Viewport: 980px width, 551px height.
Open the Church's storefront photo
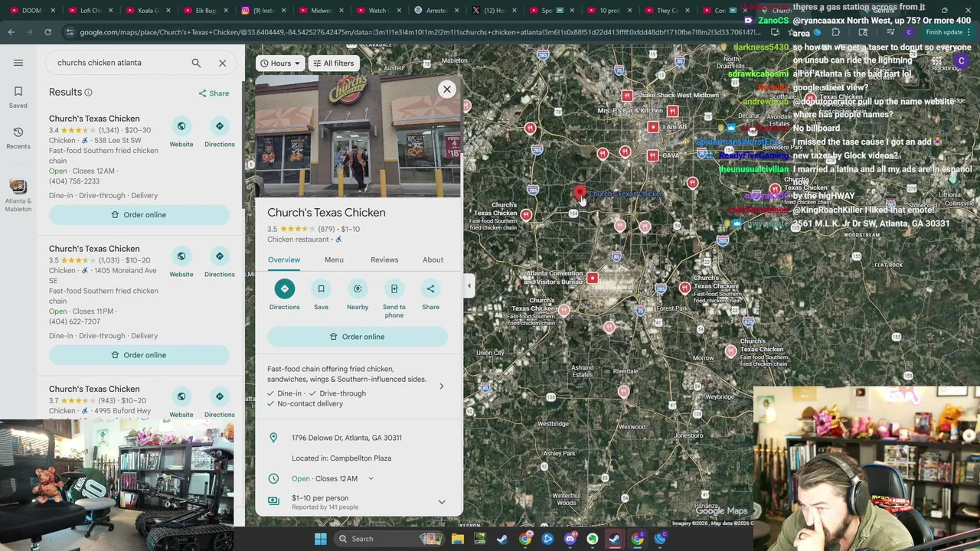[358, 135]
